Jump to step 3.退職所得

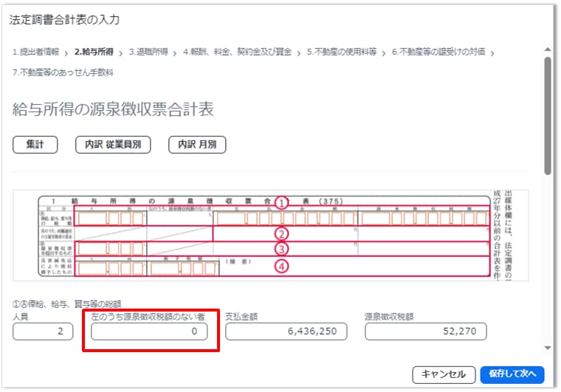(148, 52)
